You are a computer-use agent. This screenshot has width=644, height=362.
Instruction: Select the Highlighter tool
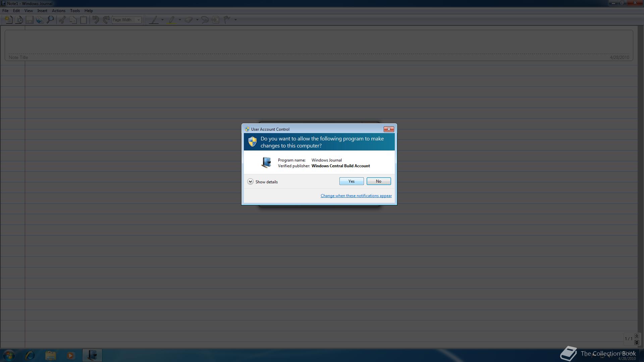[x=172, y=20]
